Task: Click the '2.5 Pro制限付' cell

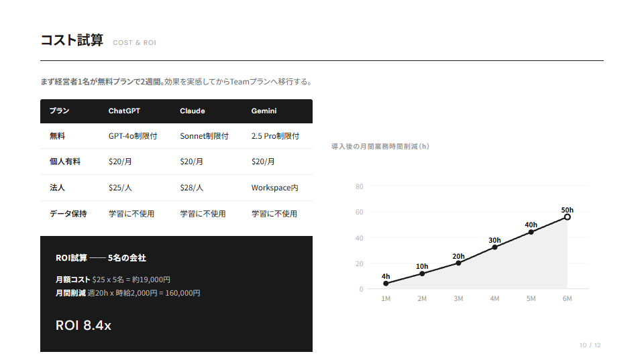Action: click(x=275, y=136)
